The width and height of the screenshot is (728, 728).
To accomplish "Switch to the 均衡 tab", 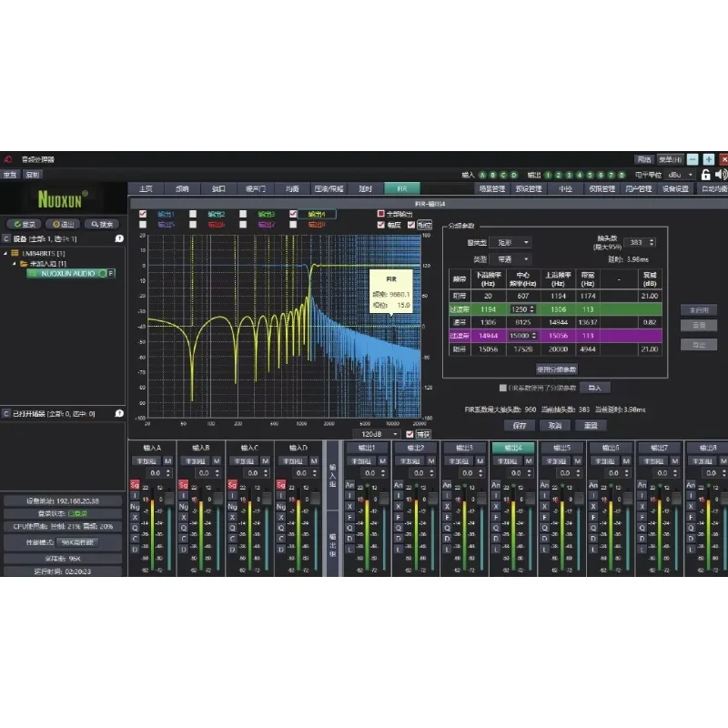I will click(292, 188).
